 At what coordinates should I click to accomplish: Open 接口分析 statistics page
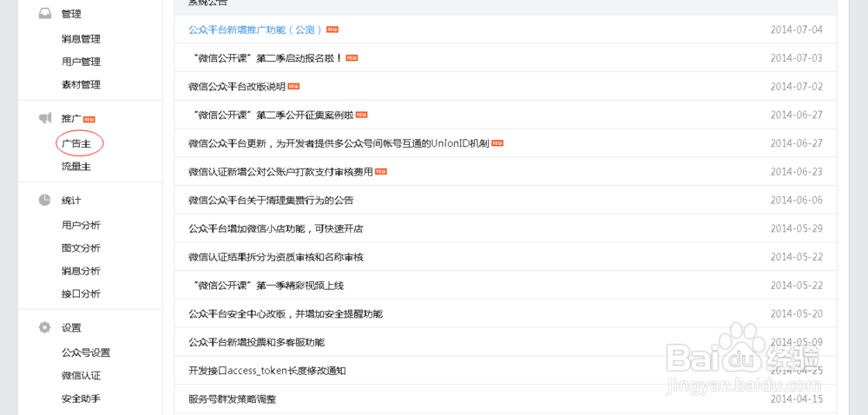pyautogui.click(x=81, y=293)
